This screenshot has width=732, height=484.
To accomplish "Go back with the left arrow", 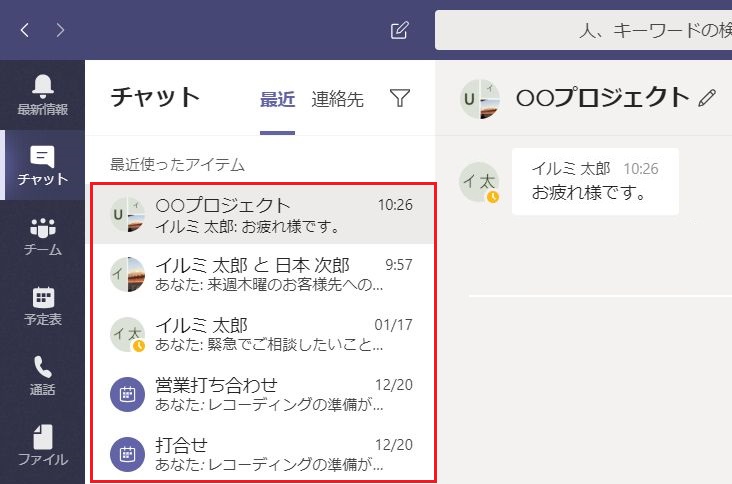I will click(25, 30).
